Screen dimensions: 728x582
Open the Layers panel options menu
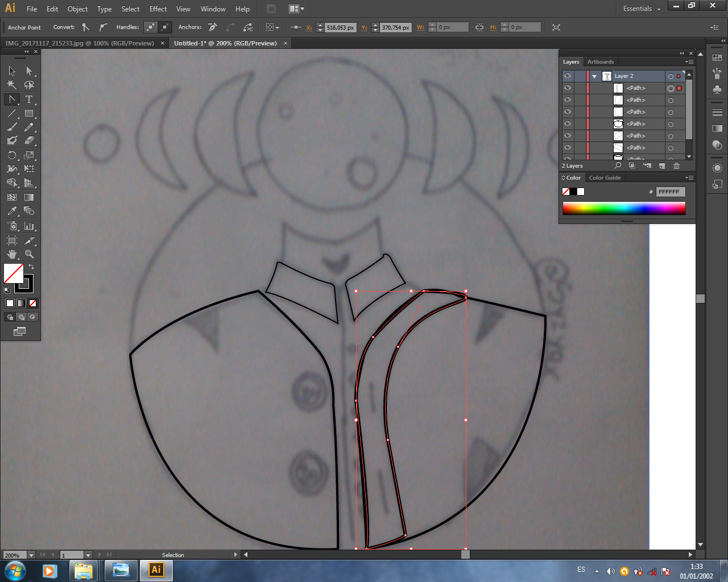pos(689,61)
